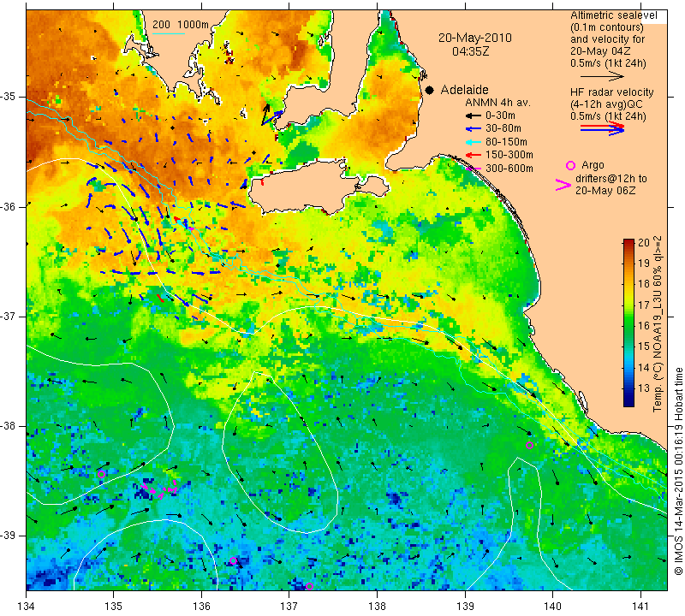685x616 pixels.
Task: Click the green 16°C band on colorbar
Action: 628,325
